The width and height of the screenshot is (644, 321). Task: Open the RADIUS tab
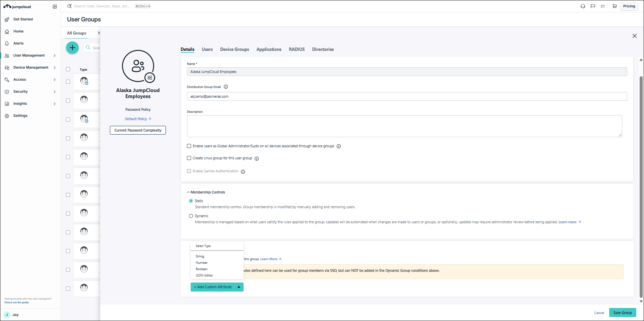click(297, 50)
